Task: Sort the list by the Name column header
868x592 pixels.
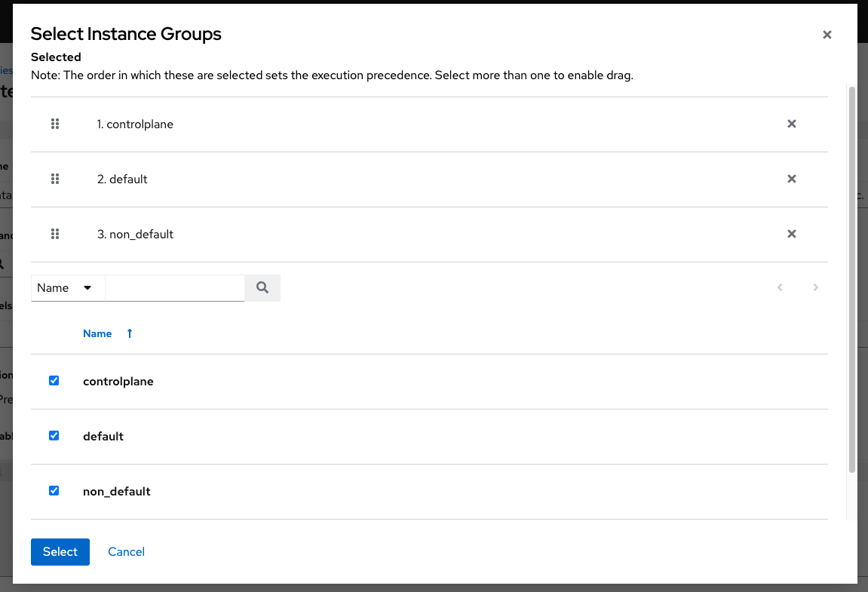Action: [x=97, y=333]
